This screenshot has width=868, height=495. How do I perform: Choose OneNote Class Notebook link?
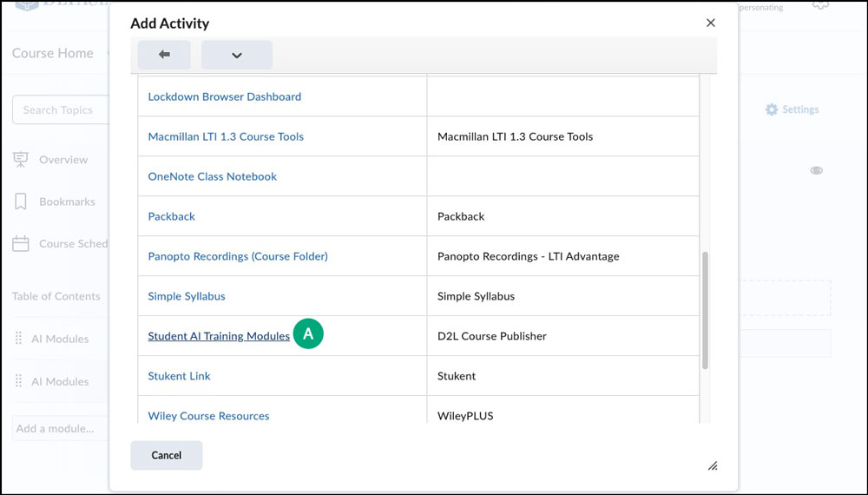[x=212, y=176]
